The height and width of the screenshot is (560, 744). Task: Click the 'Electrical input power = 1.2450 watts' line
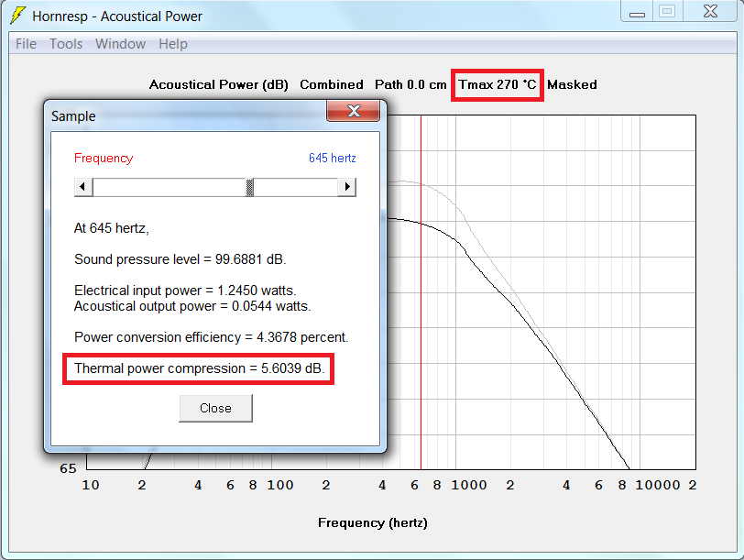pyautogui.click(x=185, y=291)
